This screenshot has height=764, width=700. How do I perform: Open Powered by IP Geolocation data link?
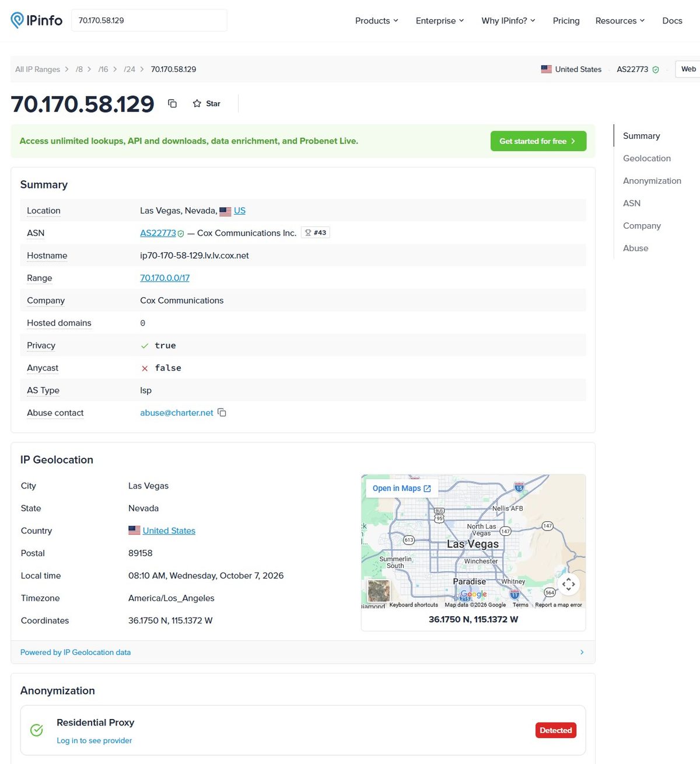(x=76, y=653)
